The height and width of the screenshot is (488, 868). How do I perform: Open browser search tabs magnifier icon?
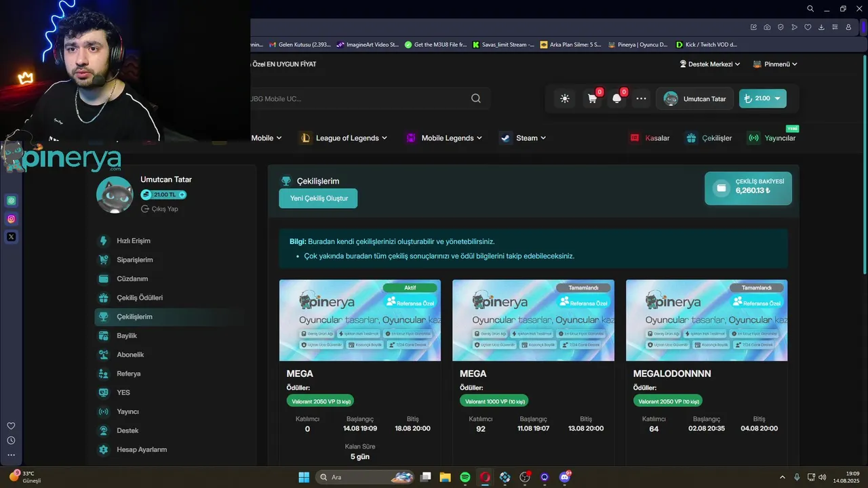[x=810, y=9]
